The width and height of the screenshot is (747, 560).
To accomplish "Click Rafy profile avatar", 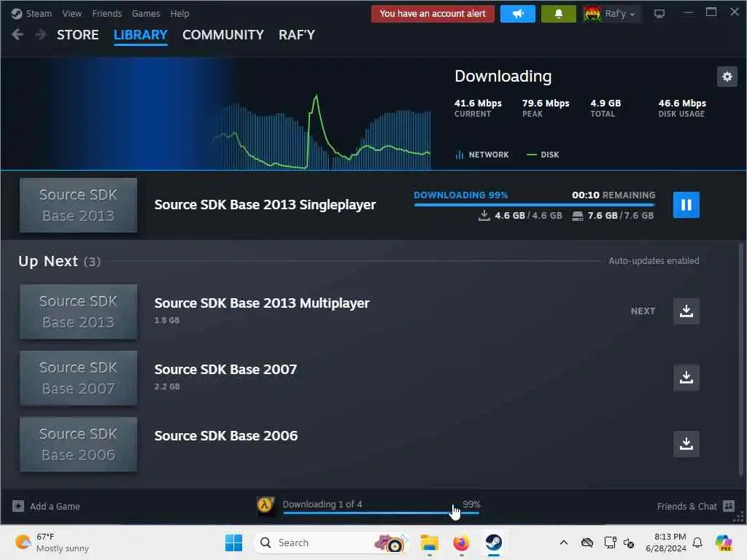I will pos(592,14).
